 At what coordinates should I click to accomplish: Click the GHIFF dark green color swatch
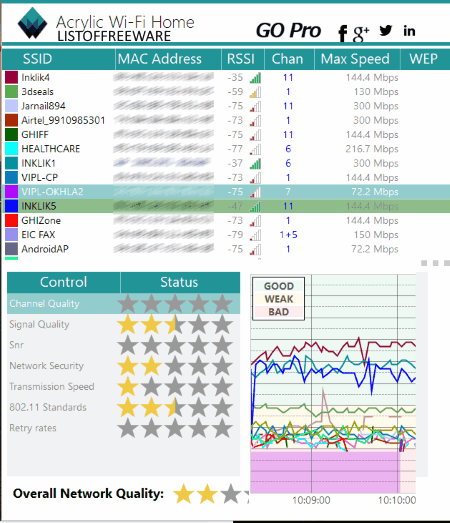pos(11,134)
